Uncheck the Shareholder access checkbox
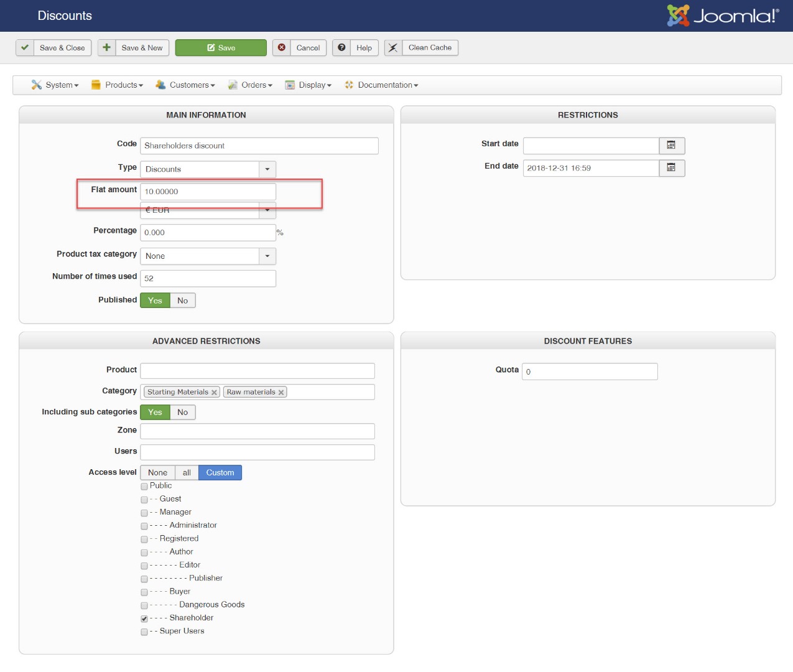The height and width of the screenshot is (672, 793). click(144, 618)
